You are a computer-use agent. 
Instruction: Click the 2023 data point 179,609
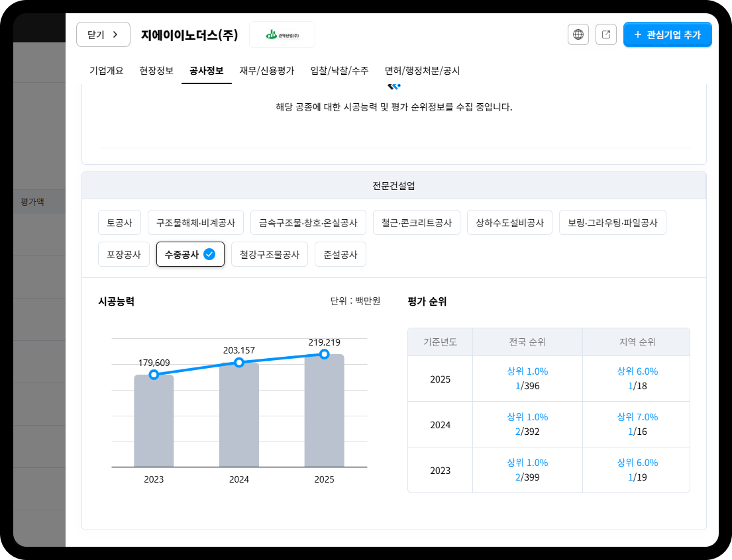pyautogui.click(x=154, y=375)
